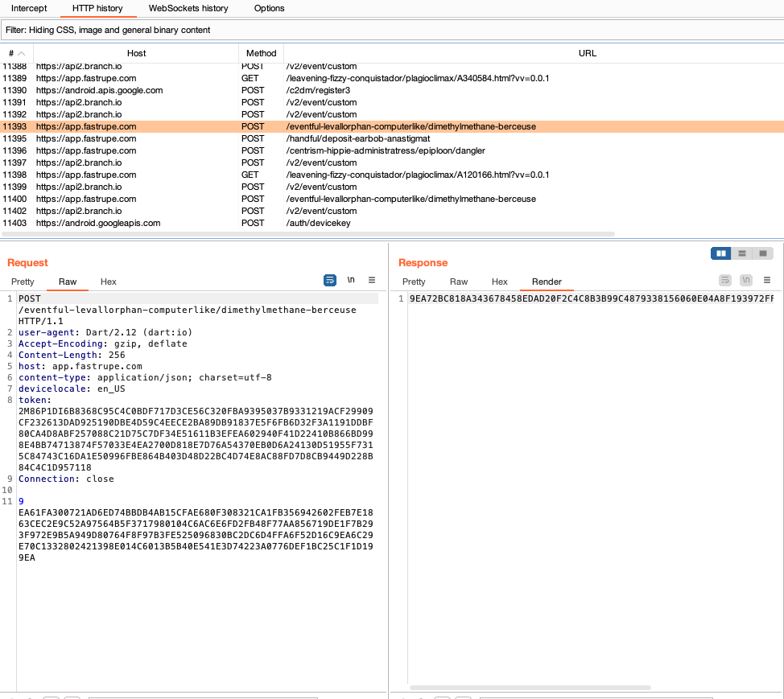Select history row 11391
The image size is (784, 699).
coord(392,102)
